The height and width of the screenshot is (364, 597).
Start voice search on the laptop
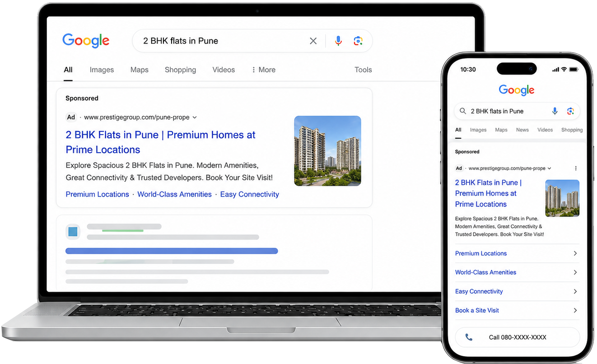[338, 41]
